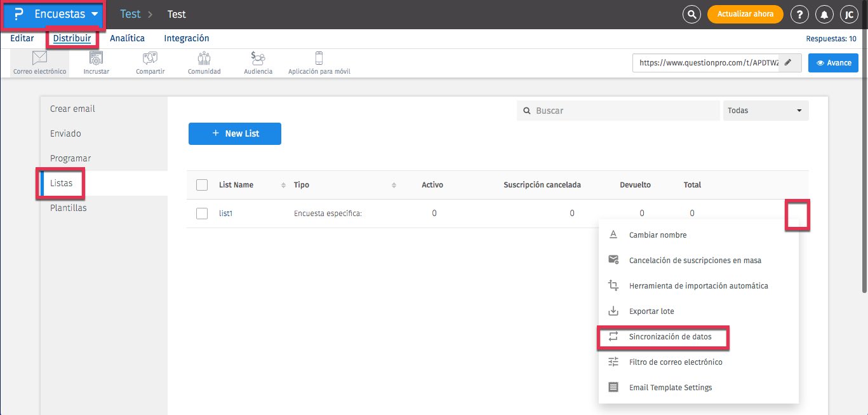Open the Todas filter dropdown
868x415 pixels.
765,111
